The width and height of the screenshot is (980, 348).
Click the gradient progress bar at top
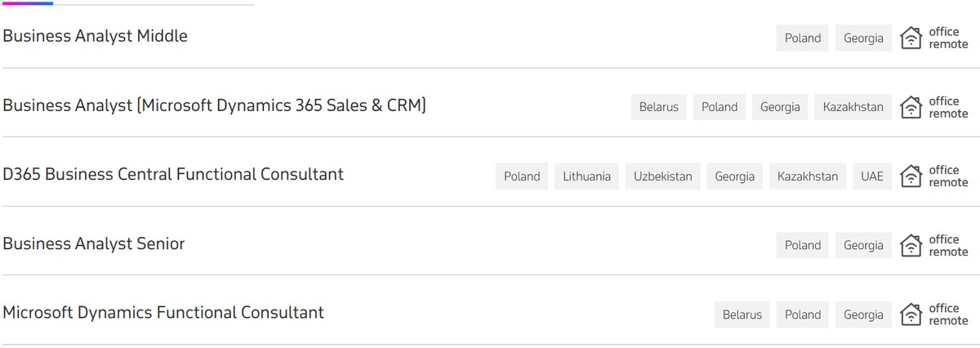click(28, 3)
